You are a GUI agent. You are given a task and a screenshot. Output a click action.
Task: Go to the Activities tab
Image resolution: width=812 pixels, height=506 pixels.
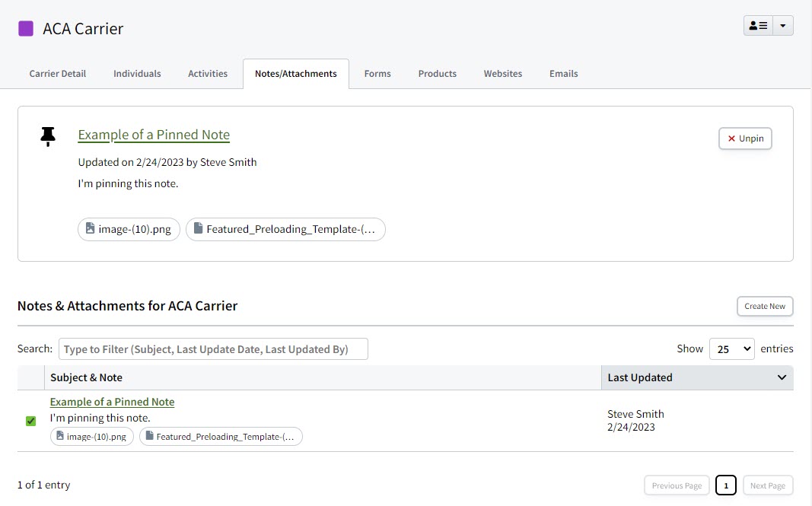pyautogui.click(x=208, y=74)
